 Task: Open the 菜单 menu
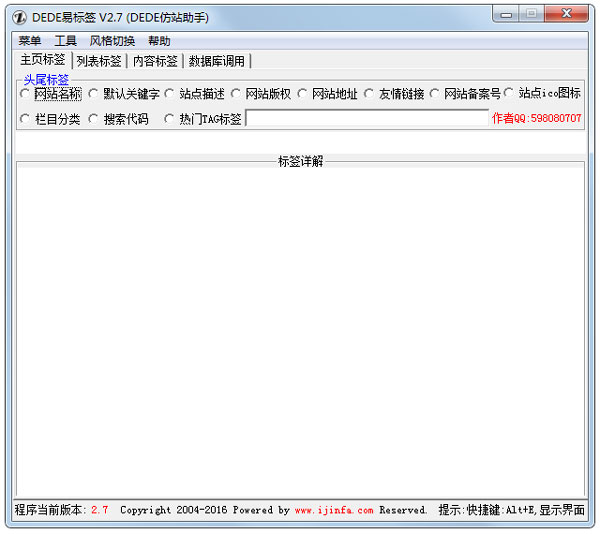[x=29, y=41]
